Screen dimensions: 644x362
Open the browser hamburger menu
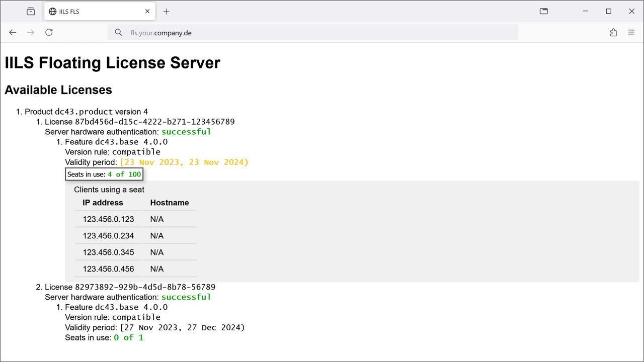pyautogui.click(x=631, y=33)
